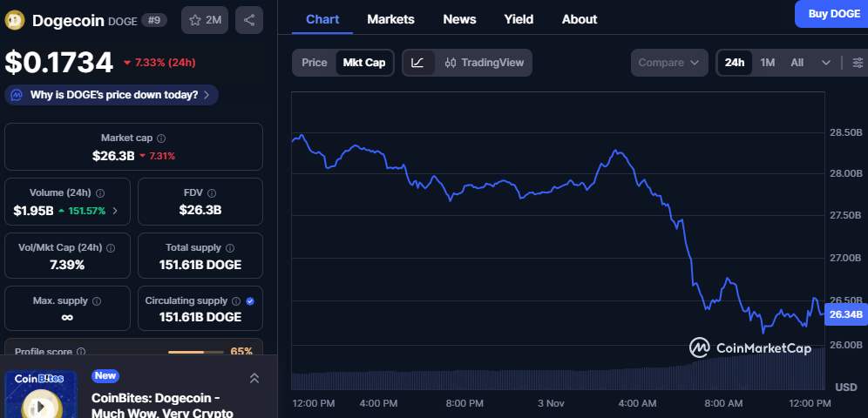Select the line chart view icon
The width and height of the screenshot is (868, 418).
[x=418, y=63]
